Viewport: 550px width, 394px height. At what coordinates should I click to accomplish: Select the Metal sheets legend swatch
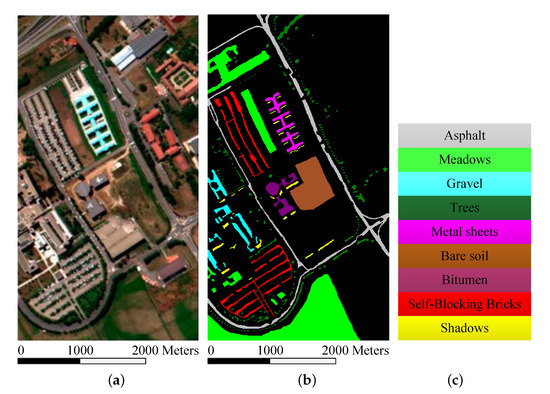(x=464, y=232)
